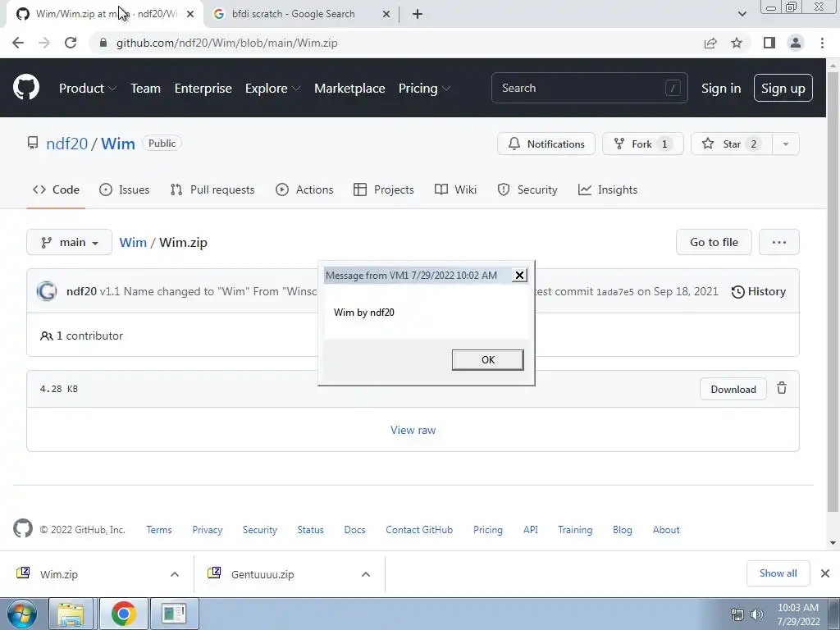
Task: Click the network tray icon
Action: pos(737,614)
